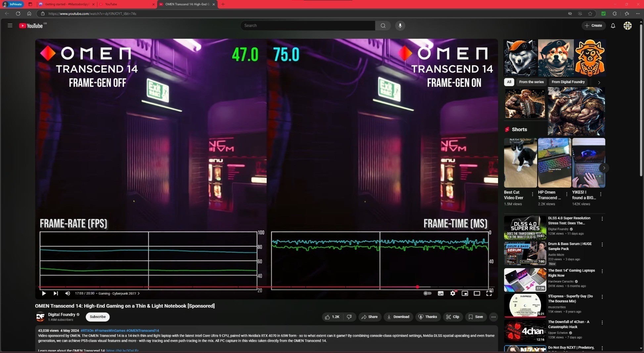Click the #RTXOn hashtag
The height and width of the screenshot is (353, 644).
[87, 330]
